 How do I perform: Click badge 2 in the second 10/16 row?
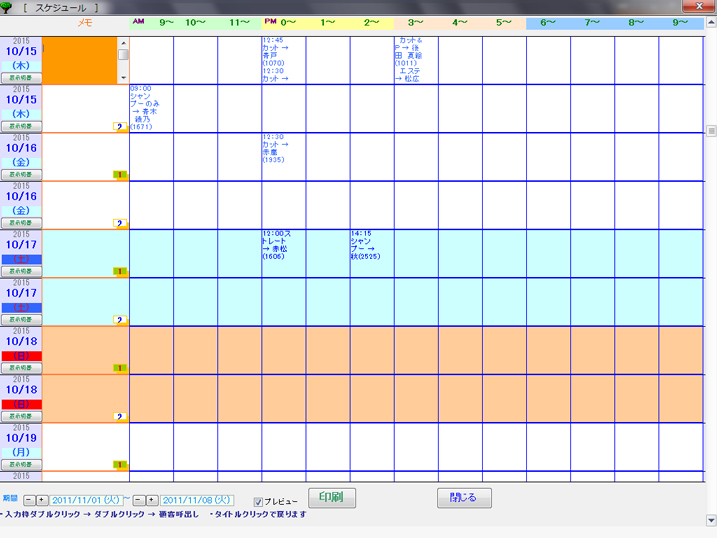coord(120,223)
